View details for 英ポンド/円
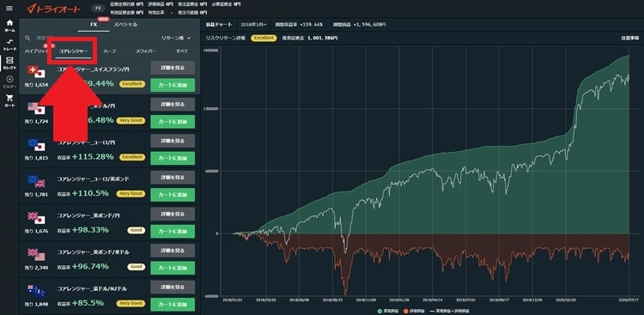Screen dimensions: 644x315 (x=173, y=214)
